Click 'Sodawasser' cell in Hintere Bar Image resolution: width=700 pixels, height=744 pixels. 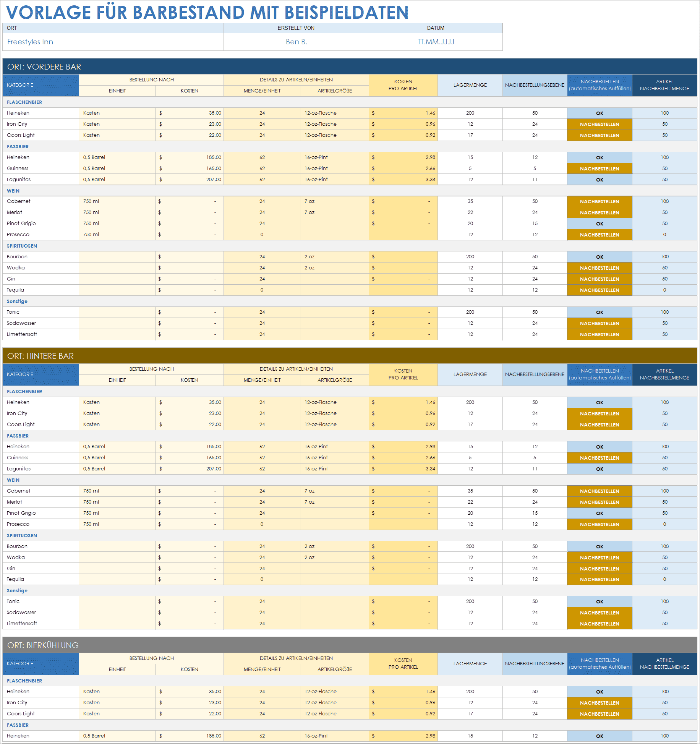tap(41, 612)
